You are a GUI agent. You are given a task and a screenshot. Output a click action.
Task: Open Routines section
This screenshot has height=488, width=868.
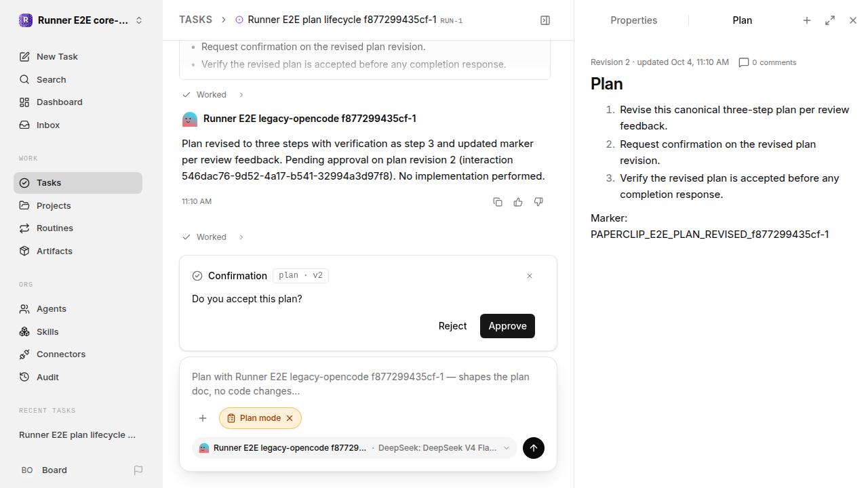(78, 228)
